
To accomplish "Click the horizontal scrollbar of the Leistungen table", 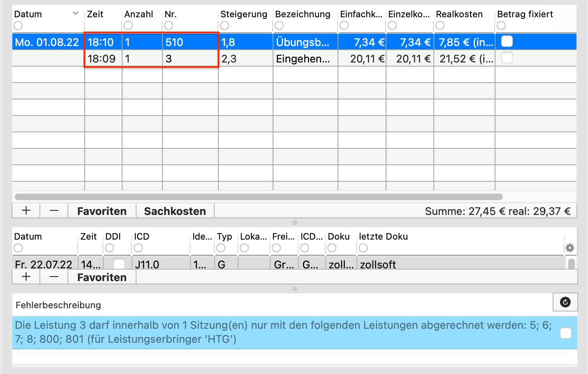I will (x=259, y=197).
